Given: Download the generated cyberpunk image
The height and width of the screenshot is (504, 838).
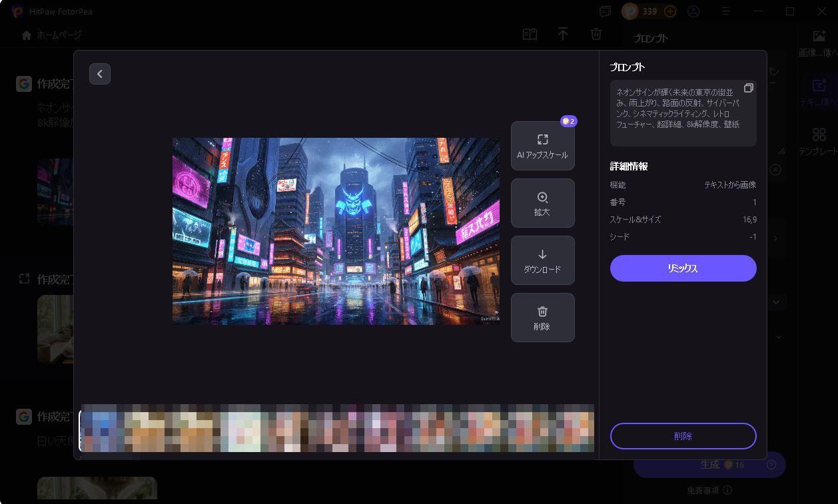Looking at the screenshot, I should tap(542, 260).
